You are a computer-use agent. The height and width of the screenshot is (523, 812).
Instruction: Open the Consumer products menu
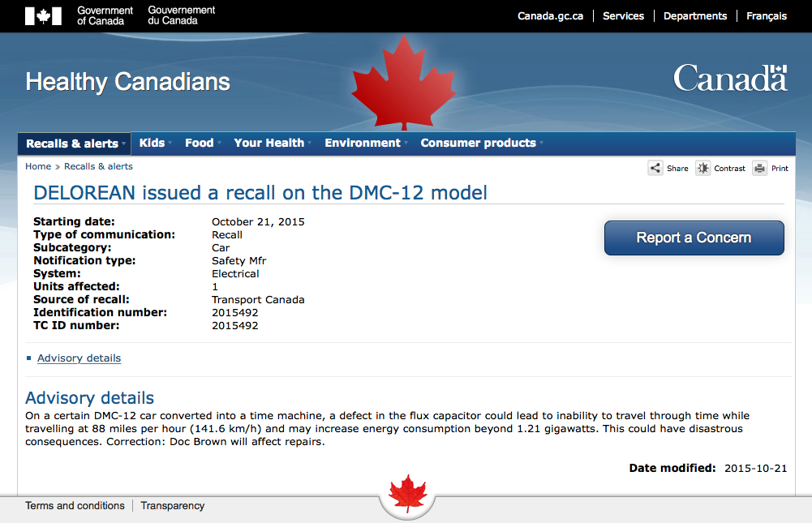pos(480,143)
